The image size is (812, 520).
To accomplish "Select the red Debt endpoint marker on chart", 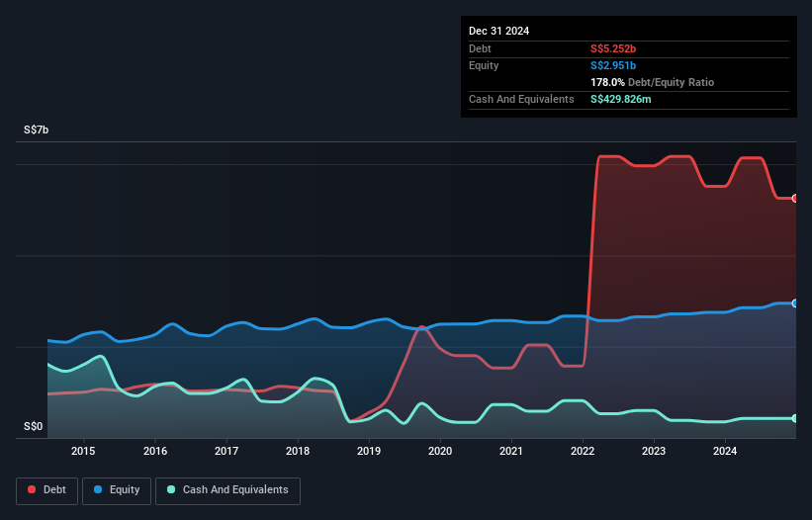I will pos(795,198).
